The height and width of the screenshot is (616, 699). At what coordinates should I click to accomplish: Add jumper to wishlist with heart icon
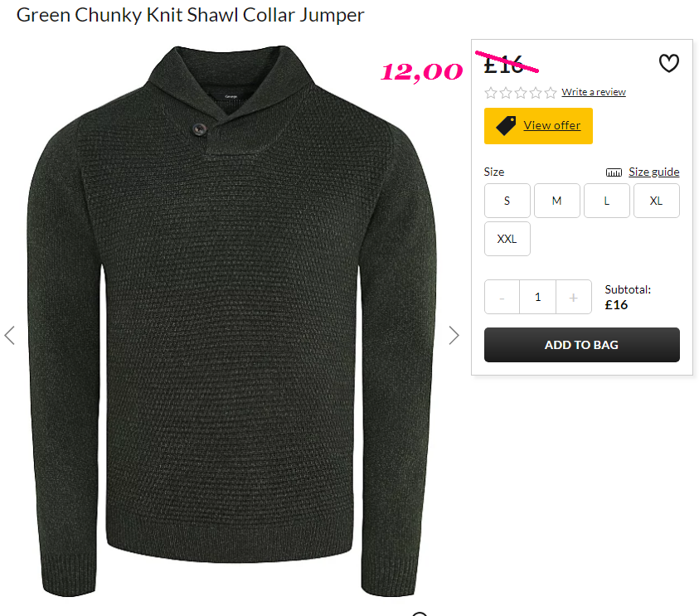coord(668,63)
